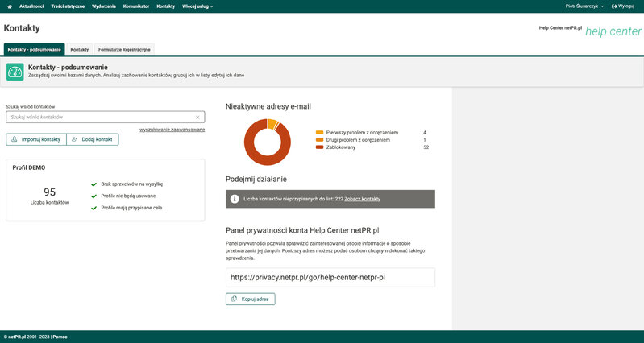This screenshot has height=343, width=644.
Task: Click the Szukaj wśród kontaktów search field
Action: pyautogui.click(x=105, y=118)
